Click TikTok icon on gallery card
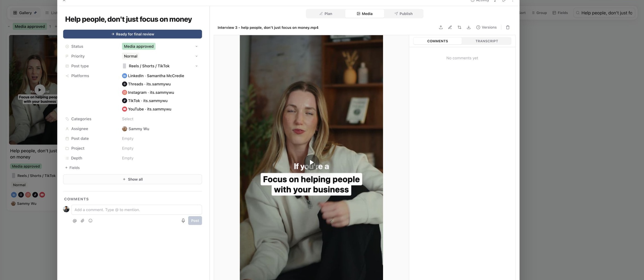This screenshot has height=280, width=644. click(x=35, y=195)
